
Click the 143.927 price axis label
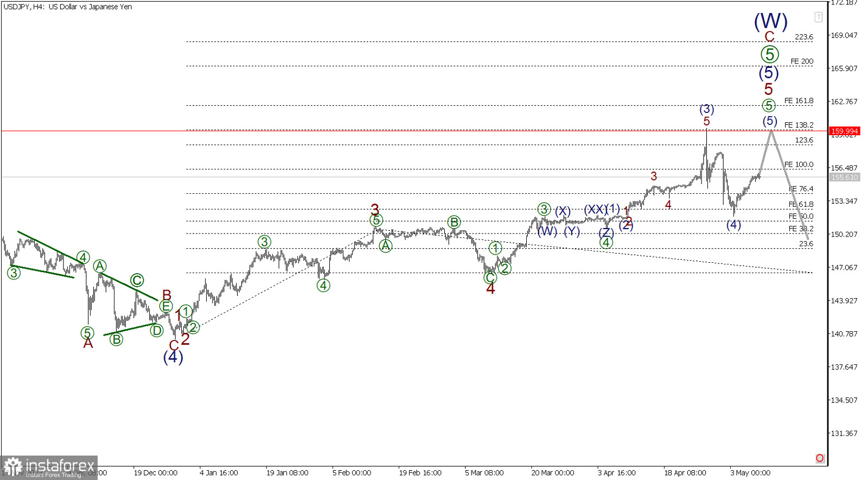[844, 300]
